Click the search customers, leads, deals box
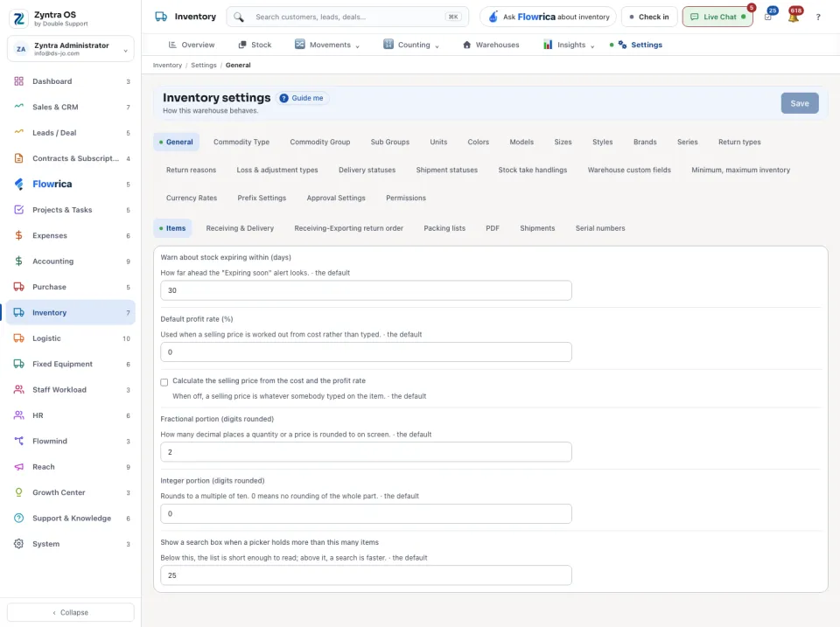The height and width of the screenshot is (627, 840). pos(347,17)
